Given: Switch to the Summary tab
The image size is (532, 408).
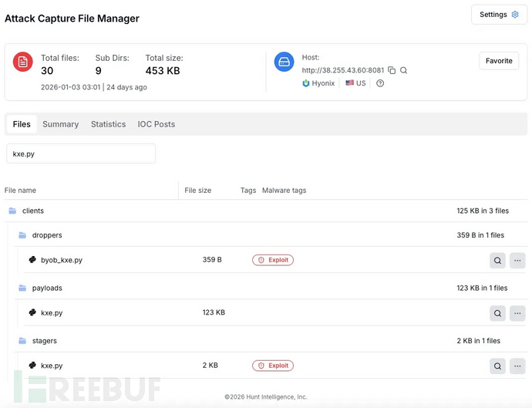Looking at the screenshot, I should [60, 124].
